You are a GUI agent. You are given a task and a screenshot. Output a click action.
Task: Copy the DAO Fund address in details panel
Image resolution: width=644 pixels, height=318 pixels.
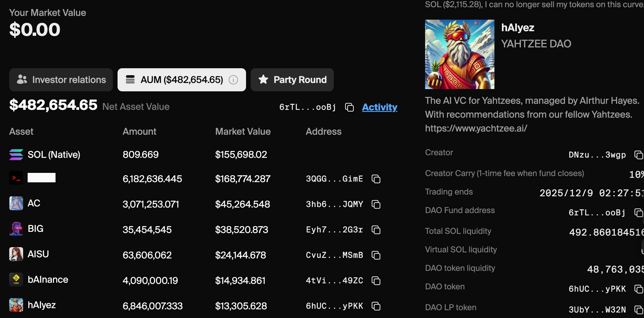638,213
